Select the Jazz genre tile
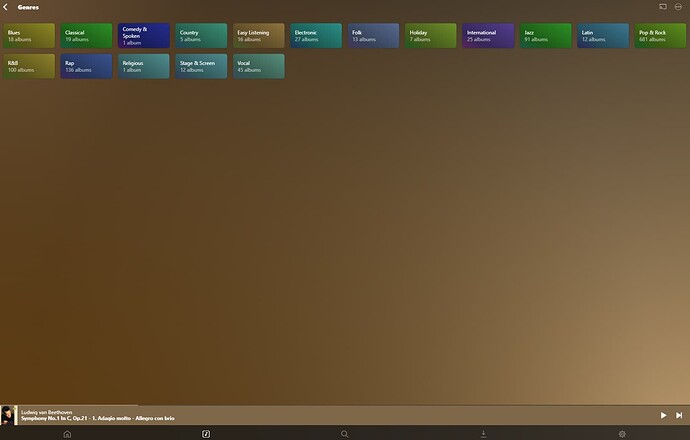Viewport: 690px width, 440px height. click(x=546, y=36)
